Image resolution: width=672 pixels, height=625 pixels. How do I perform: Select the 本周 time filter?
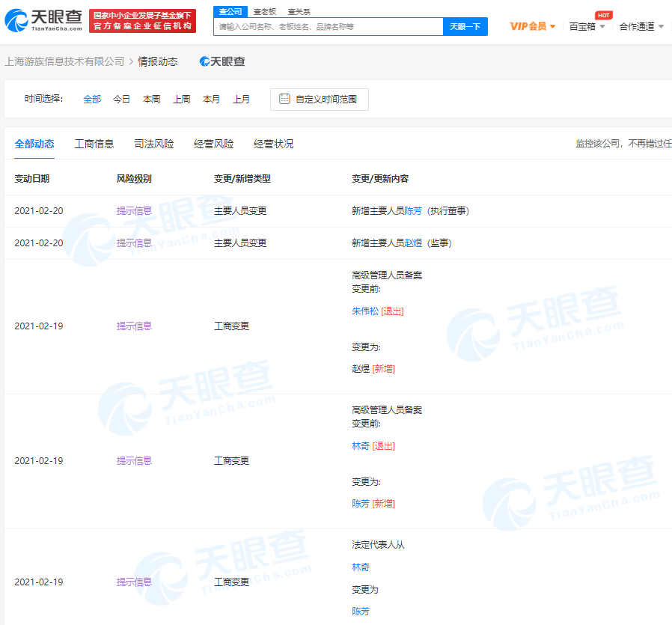tap(151, 99)
